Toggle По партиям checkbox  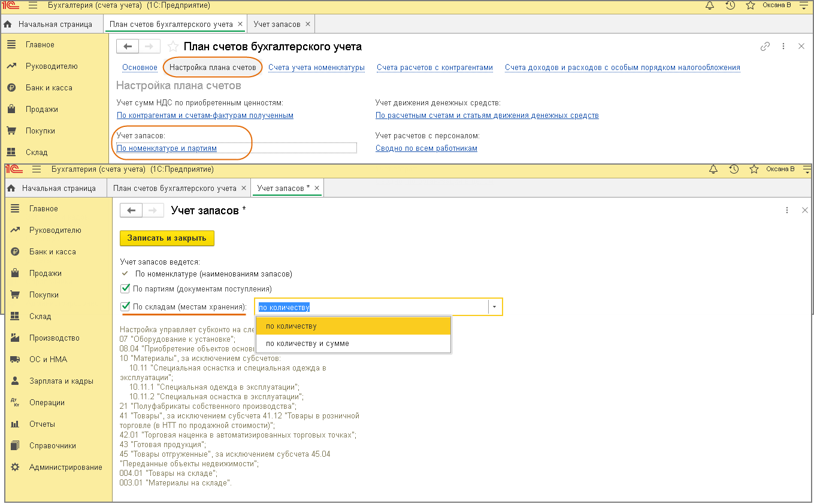125,289
